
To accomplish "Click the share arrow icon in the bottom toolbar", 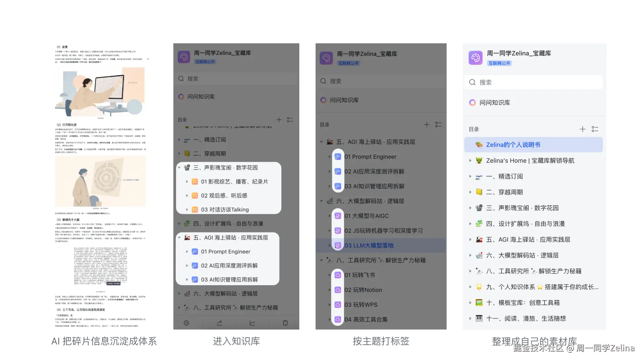I will tap(219, 323).
